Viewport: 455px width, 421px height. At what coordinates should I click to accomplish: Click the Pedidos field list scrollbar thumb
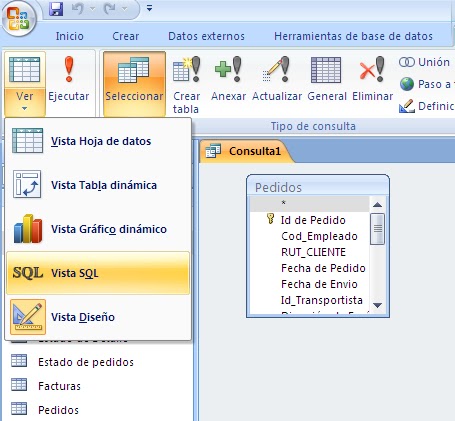click(x=377, y=229)
